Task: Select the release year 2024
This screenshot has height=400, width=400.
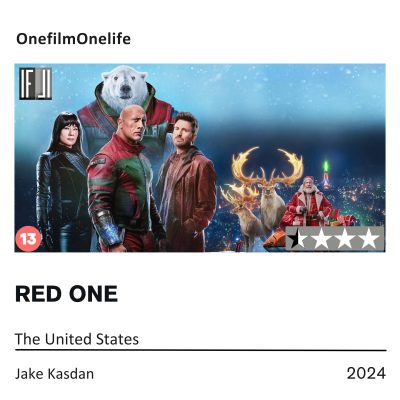Action: click(x=366, y=373)
